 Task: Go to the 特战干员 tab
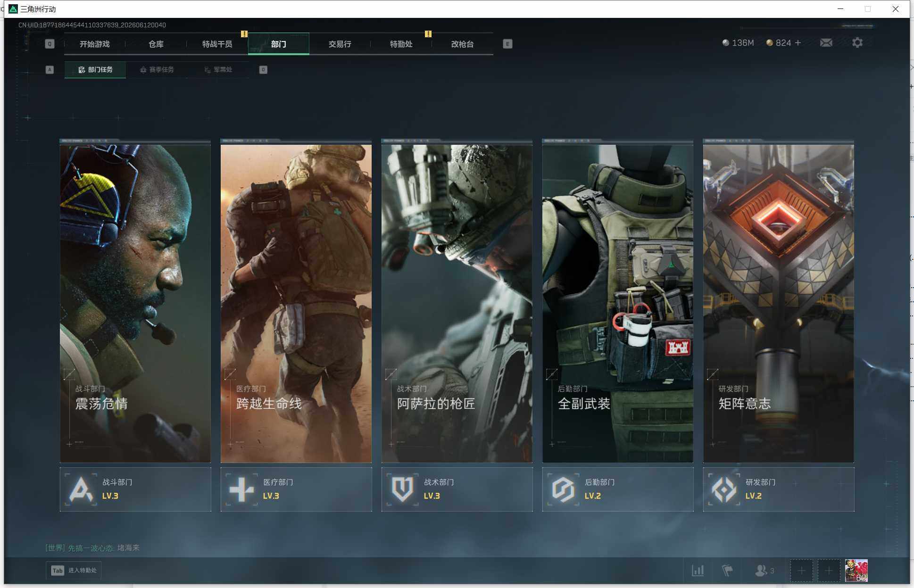217,44
